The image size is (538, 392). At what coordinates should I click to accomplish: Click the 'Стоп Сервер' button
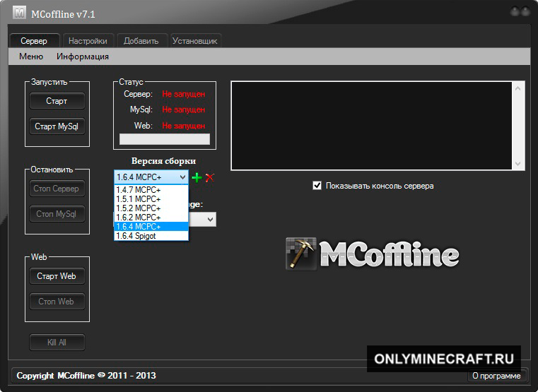tap(57, 189)
